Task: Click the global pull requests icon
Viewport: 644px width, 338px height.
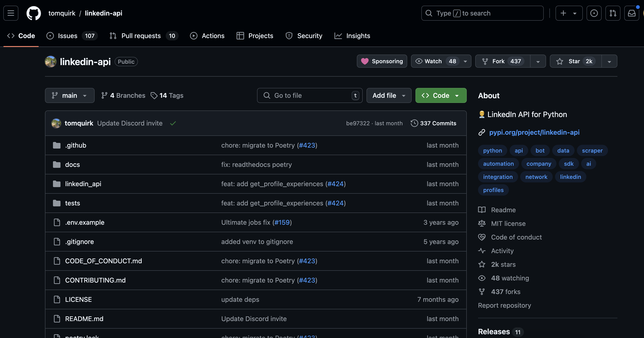Action: click(x=613, y=13)
